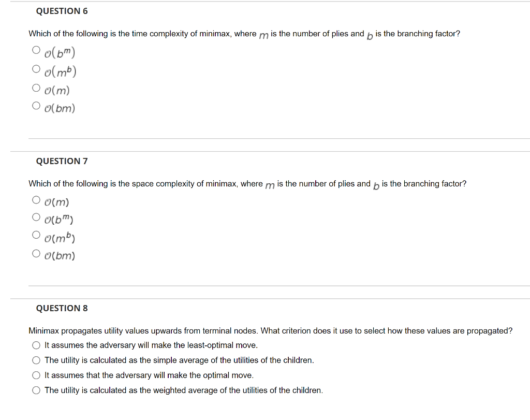Image resolution: width=530 pixels, height=420 pixels.
Task: Click the QUESTION 6 heading
Action: click(62, 11)
